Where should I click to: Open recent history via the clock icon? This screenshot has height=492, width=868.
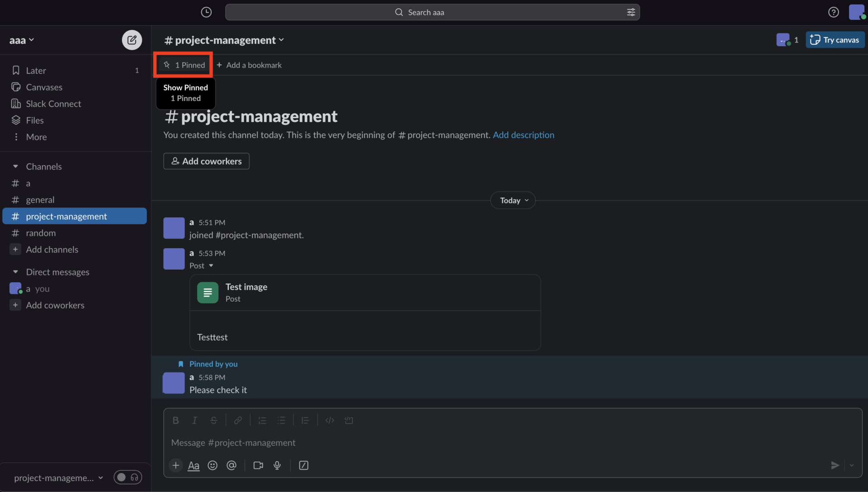(x=206, y=12)
